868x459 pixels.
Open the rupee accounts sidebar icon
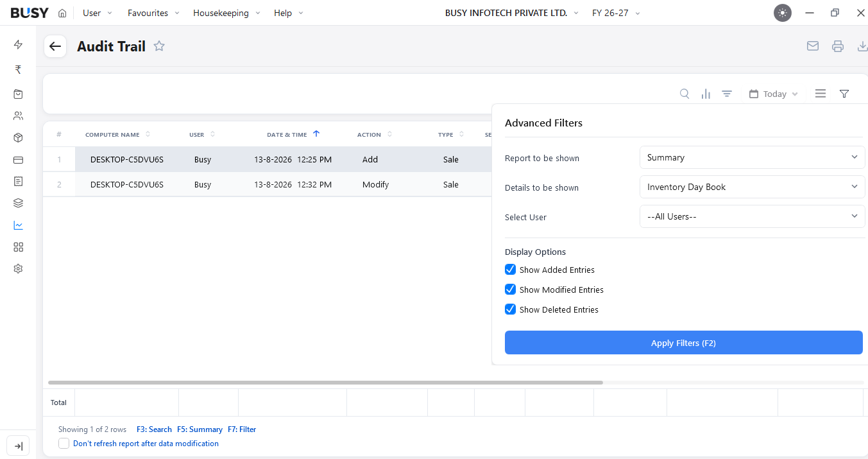18,69
